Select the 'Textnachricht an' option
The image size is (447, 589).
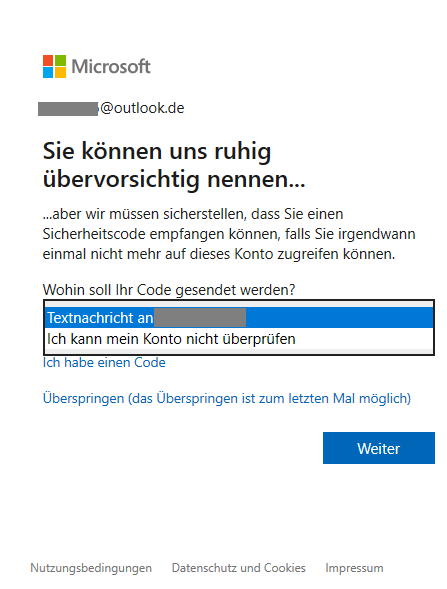pyautogui.click(x=239, y=318)
